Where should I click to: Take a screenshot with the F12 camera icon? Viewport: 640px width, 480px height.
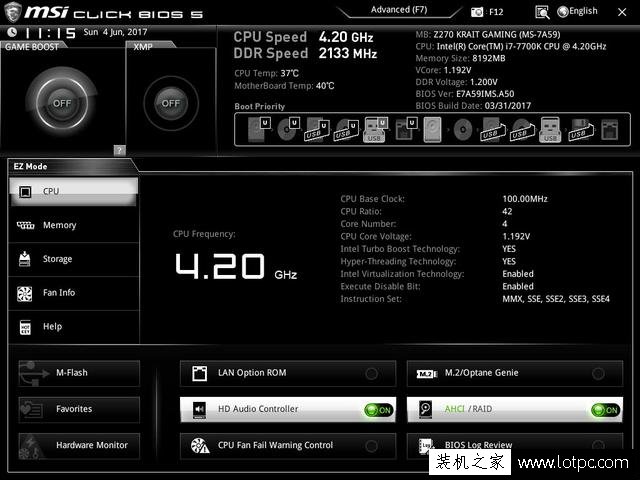pos(477,12)
